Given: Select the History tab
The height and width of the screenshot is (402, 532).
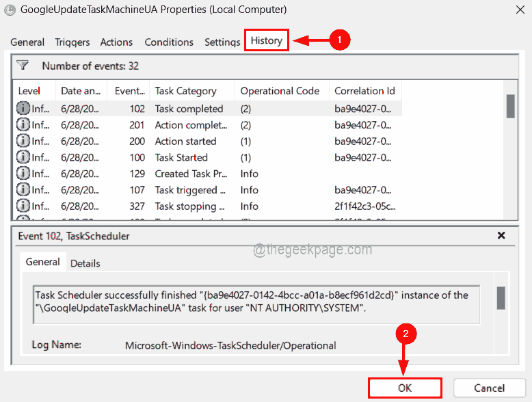Looking at the screenshot, I should point(266,40).
